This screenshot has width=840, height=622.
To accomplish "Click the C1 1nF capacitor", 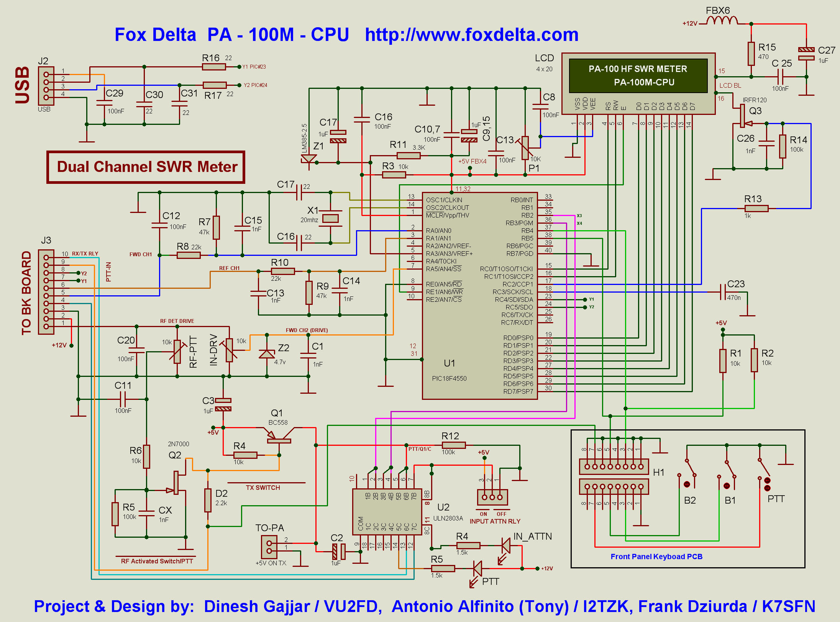I will coord(308,355).
